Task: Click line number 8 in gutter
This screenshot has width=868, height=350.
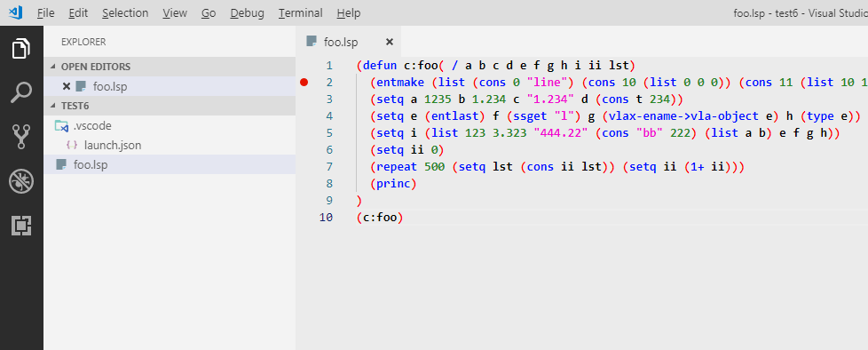Action: [329, 184]
